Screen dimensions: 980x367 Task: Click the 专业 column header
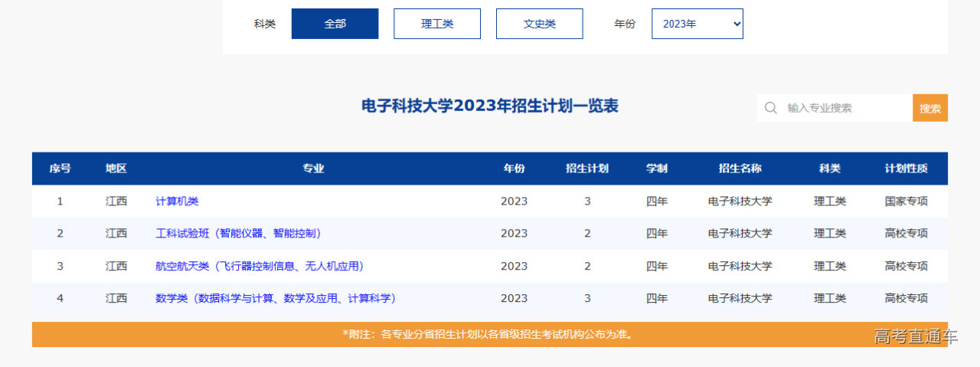click(313, 169)
